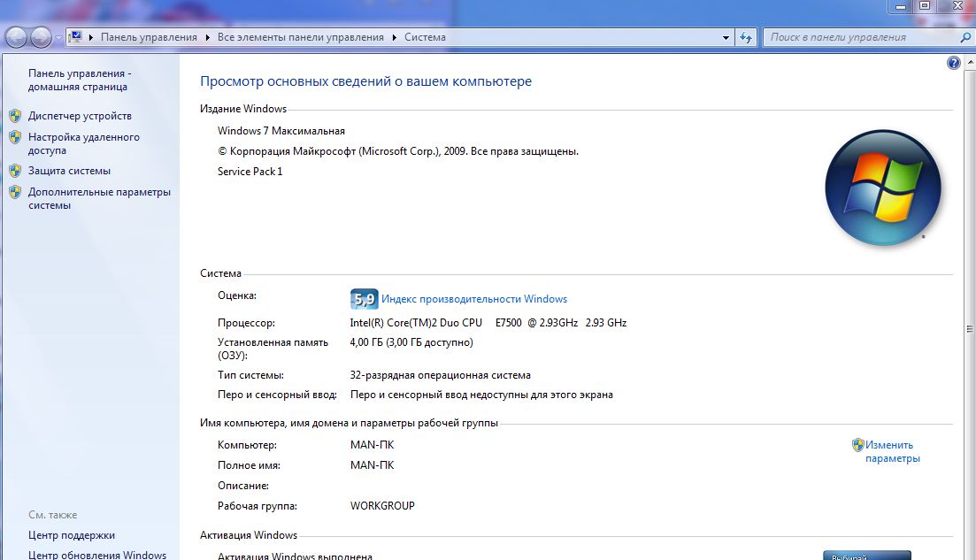This screenshot has height=560, width=976.
Task: Click the computer icon in address bar
Action: pyautogui.click(x=76, y=36)
